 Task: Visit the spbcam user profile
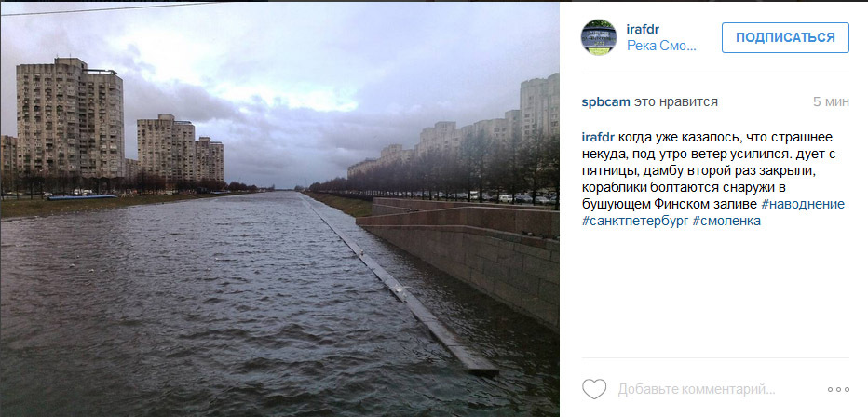[605, 101]
